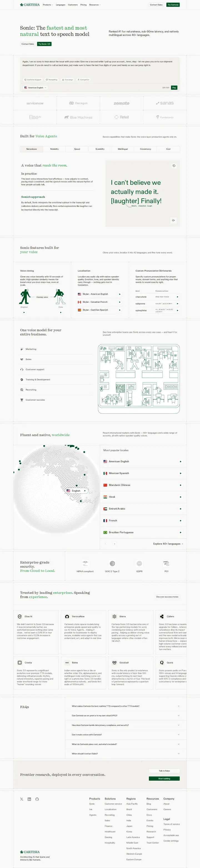Open the Languages link in navbar
Screen dimensions: 200x868
pos(61,5)
